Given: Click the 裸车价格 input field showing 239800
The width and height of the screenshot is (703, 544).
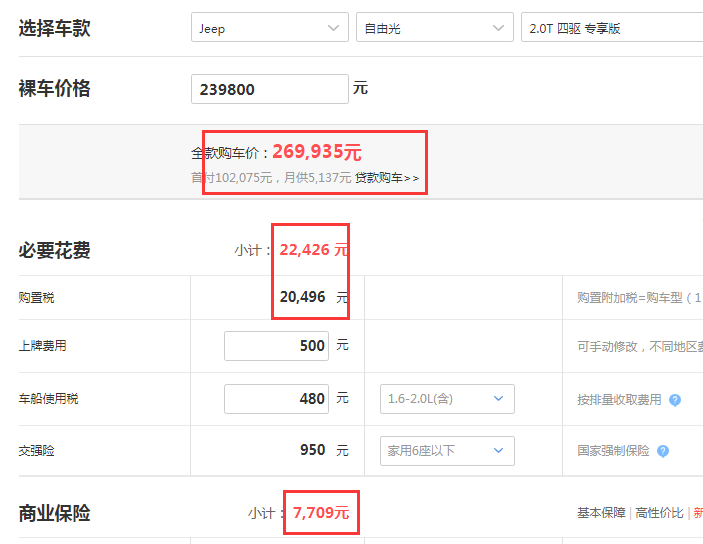Looking at the screenshot, I should [269, 89].
